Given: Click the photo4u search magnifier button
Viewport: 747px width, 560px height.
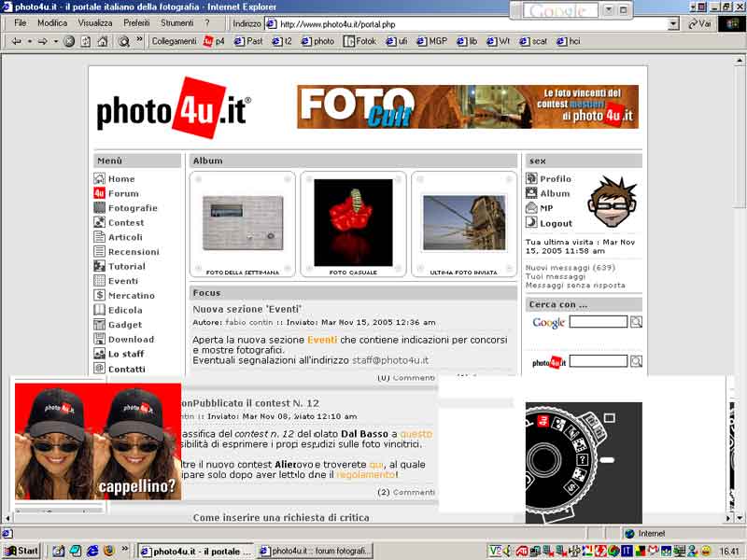Looking at the screenshot, I should click(636, 361).
